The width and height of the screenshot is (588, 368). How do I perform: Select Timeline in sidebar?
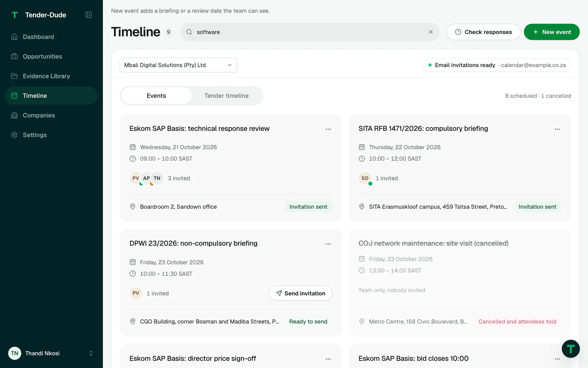click(x=51, y=96)
